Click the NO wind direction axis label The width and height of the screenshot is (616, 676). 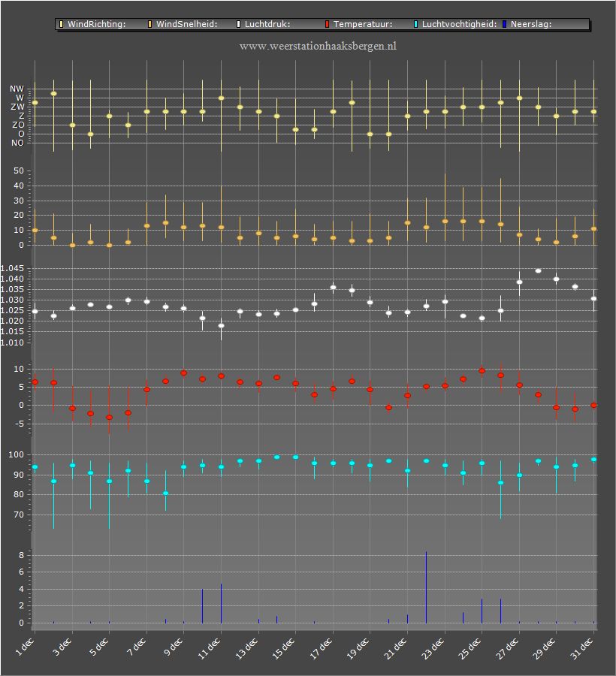tap(18, 143)
